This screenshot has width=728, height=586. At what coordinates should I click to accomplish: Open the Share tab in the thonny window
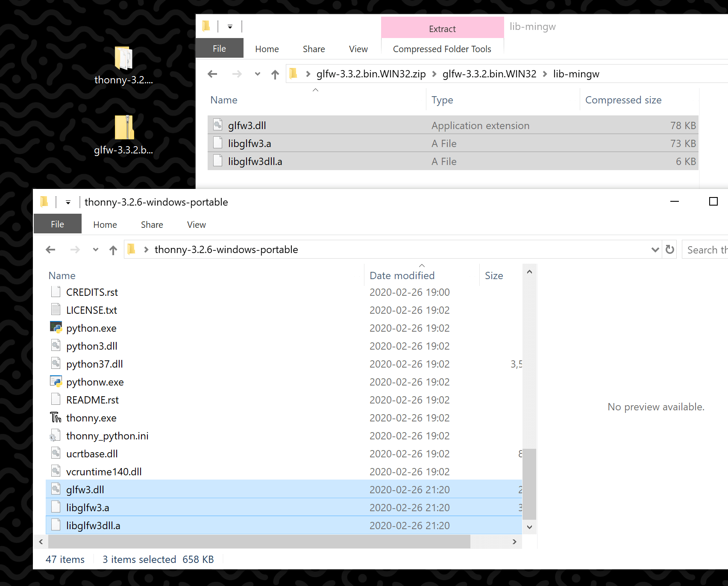[152, 224]
